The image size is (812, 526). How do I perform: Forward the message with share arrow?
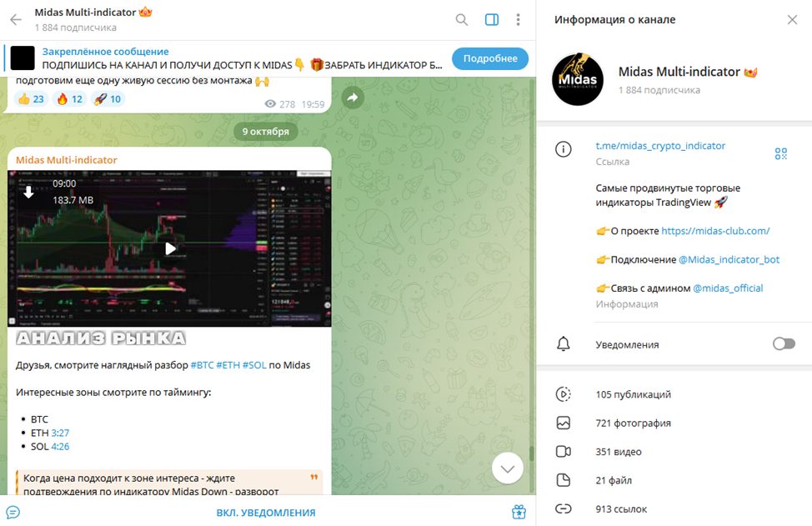[x=353, y=98]
